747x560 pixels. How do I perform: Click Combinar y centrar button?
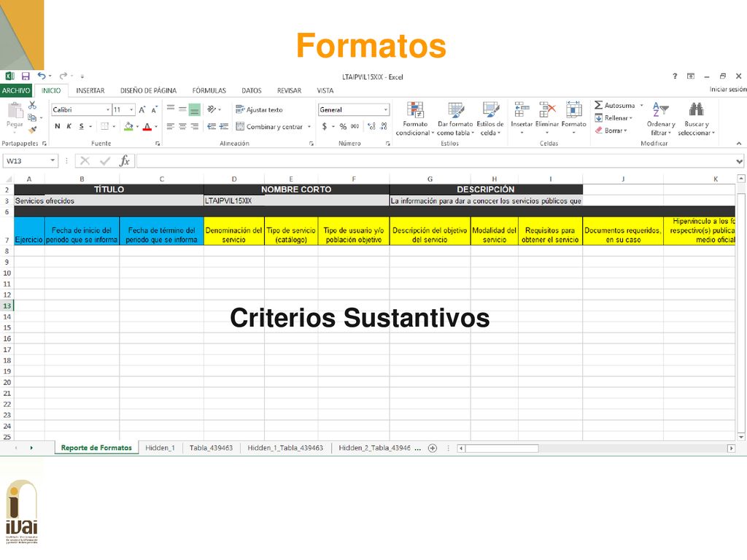pyautogui.click(x=270, y=127)
